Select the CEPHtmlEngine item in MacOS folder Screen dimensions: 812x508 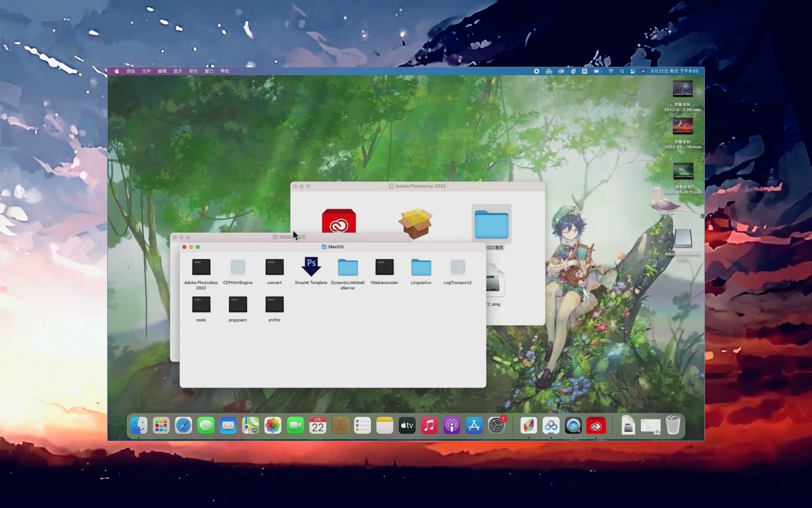click(238, 267)
